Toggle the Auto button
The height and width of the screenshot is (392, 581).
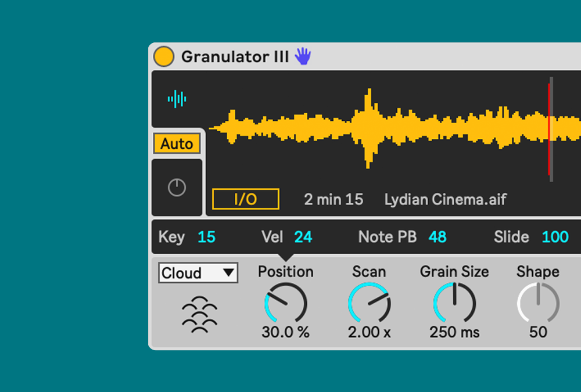[x=177, y=143]
